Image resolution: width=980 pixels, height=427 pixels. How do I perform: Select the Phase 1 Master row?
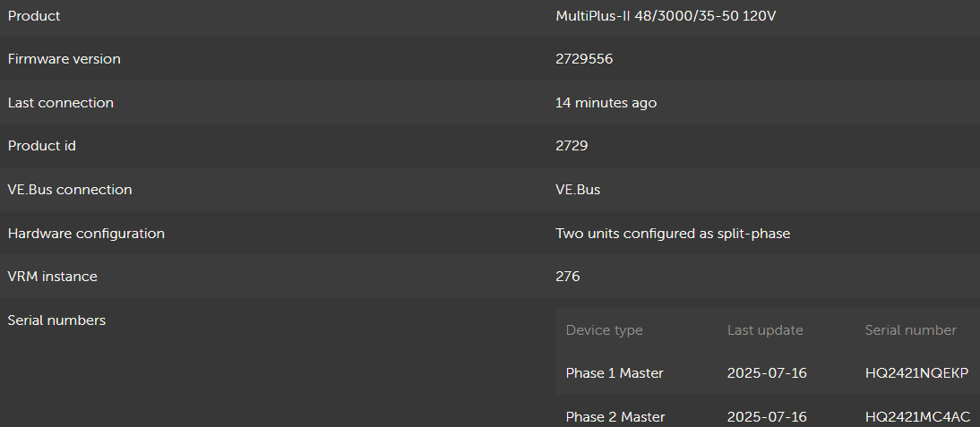(x=615, y=373)
